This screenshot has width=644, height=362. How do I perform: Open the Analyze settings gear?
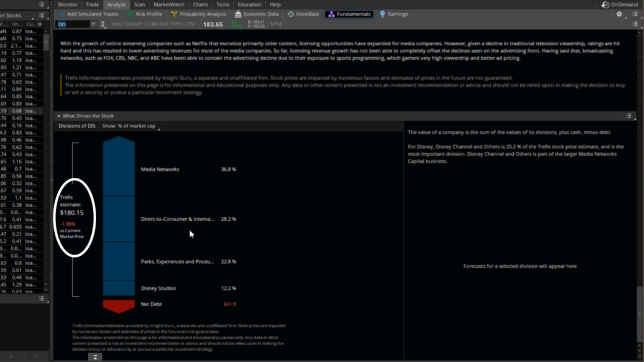click(x=619, y=14)
